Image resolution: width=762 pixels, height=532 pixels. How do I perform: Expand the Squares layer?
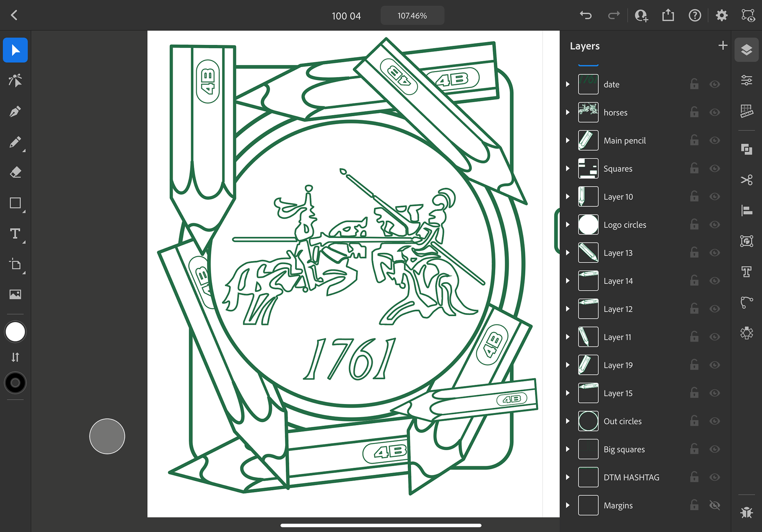(x=568, y=169)
